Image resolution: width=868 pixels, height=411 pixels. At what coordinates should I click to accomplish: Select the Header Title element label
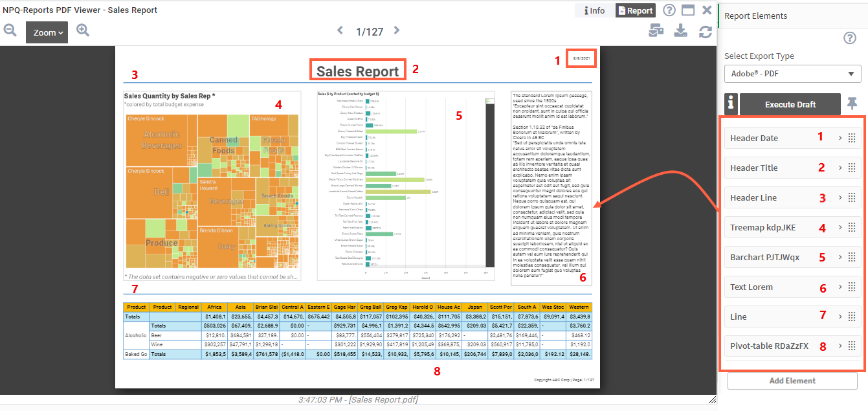pos(753,168)
